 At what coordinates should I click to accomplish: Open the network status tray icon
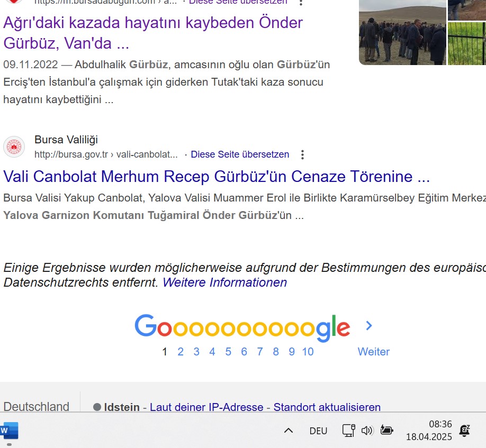pos(349,431)
